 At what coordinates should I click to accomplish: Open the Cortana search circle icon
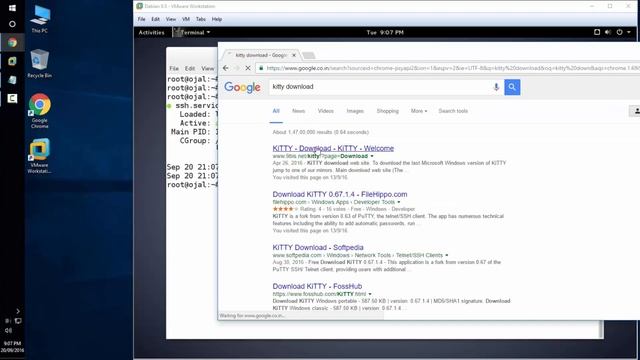[x=12, y=24]
